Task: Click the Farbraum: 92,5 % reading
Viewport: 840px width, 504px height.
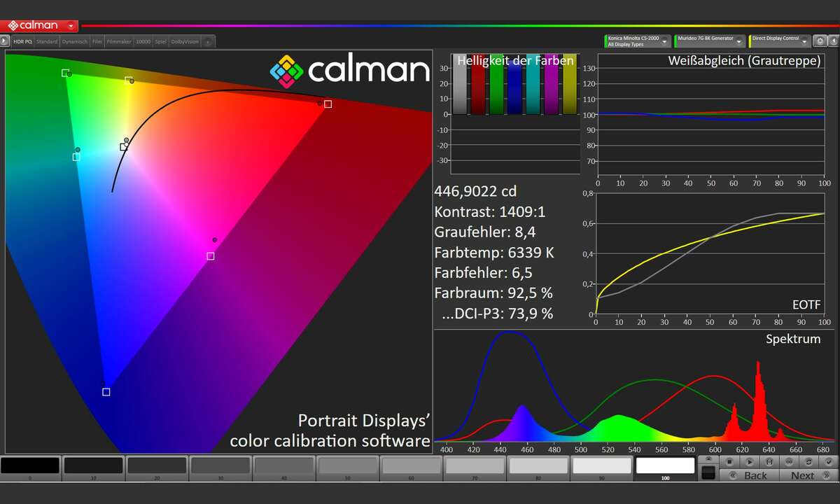Action: (493, 293)
